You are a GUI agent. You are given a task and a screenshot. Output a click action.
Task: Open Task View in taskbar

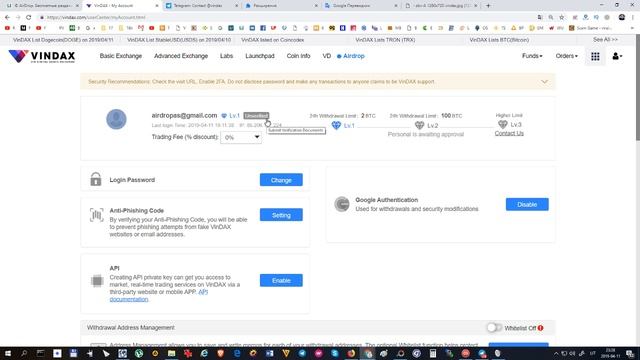point(40,353)
